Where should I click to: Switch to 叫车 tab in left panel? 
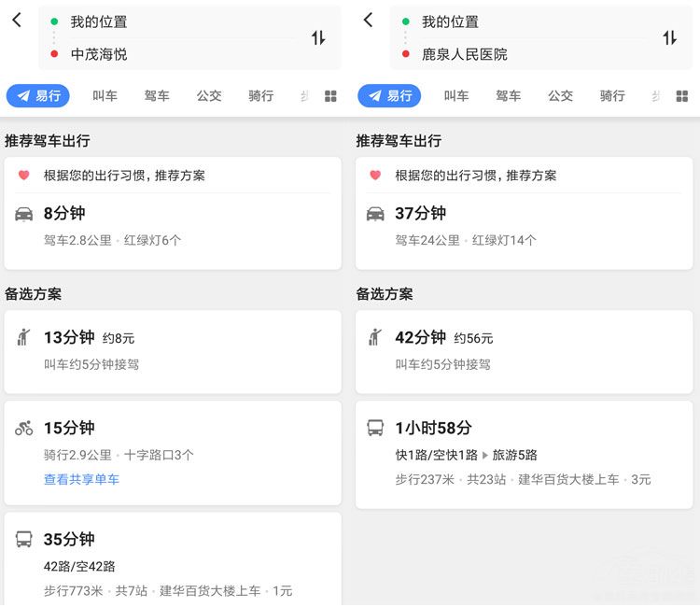[x=105, y=96]
